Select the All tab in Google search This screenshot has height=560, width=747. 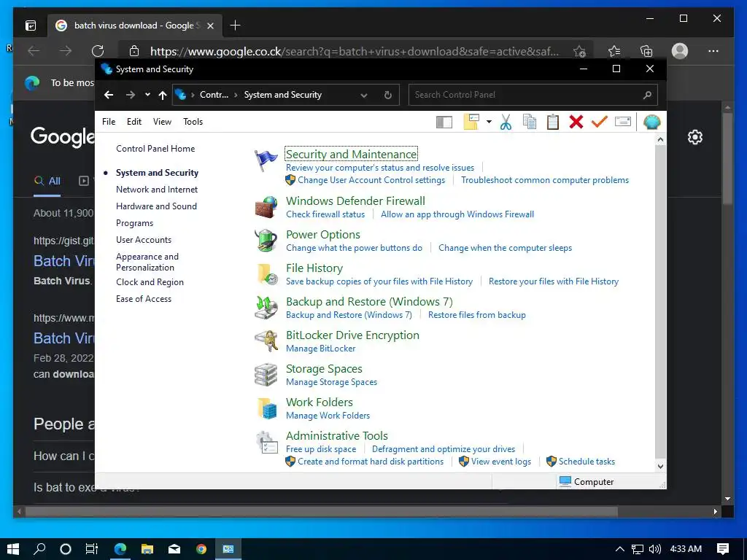coord(47,181)
